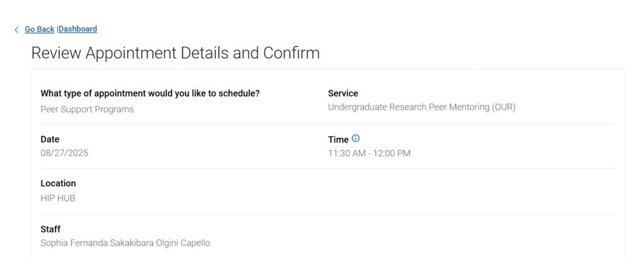Follow the Go Back link
644x257 pixels.
coord(40,29)
